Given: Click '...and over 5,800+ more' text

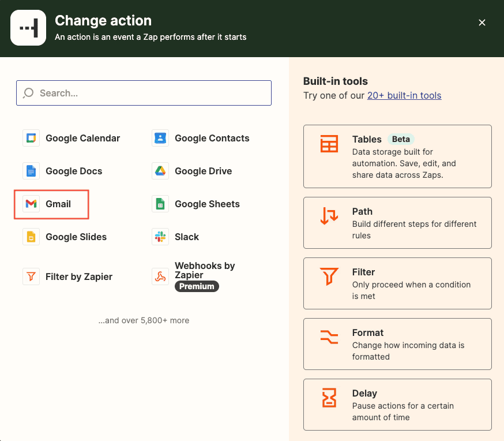Looking at the screenshot, I should click(144, 320).
